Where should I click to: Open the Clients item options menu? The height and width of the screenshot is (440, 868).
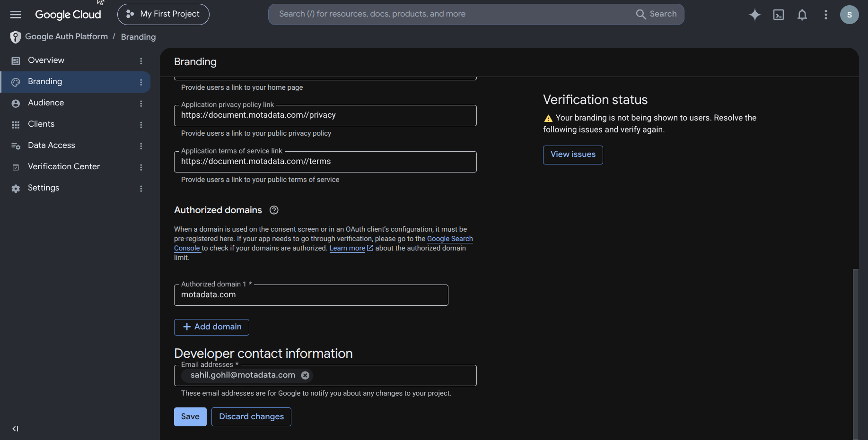[141, 124]
